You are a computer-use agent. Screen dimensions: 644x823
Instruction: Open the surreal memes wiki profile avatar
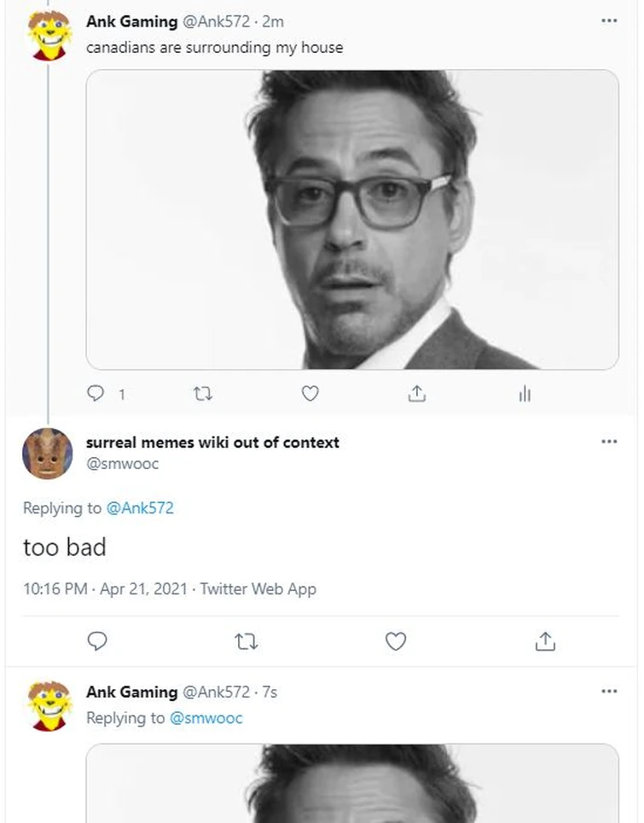coord(47,454)
